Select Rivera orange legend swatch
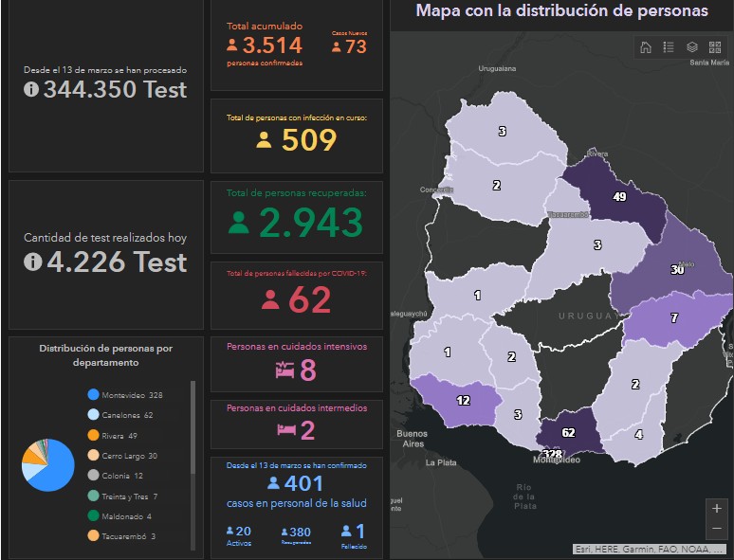The width and height of the screenshot is (734, 560). pyautogui.click(x=93, y=435)
